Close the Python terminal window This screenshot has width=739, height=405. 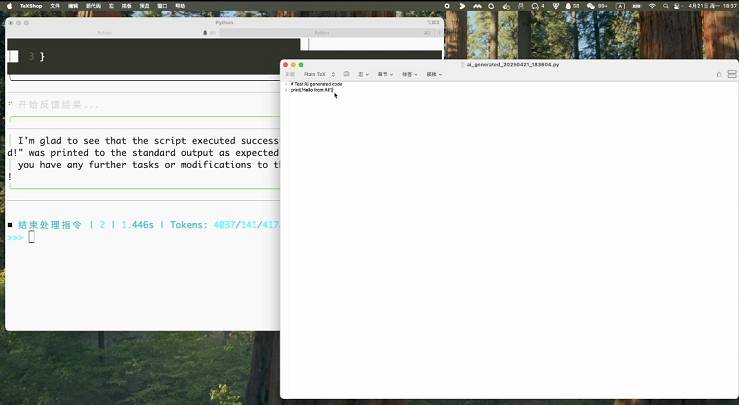click(10, 23)
